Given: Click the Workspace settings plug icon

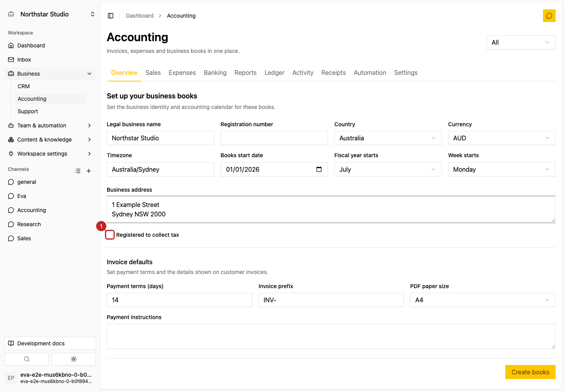Looking at the screenshot, I should (x=11, y=154).
